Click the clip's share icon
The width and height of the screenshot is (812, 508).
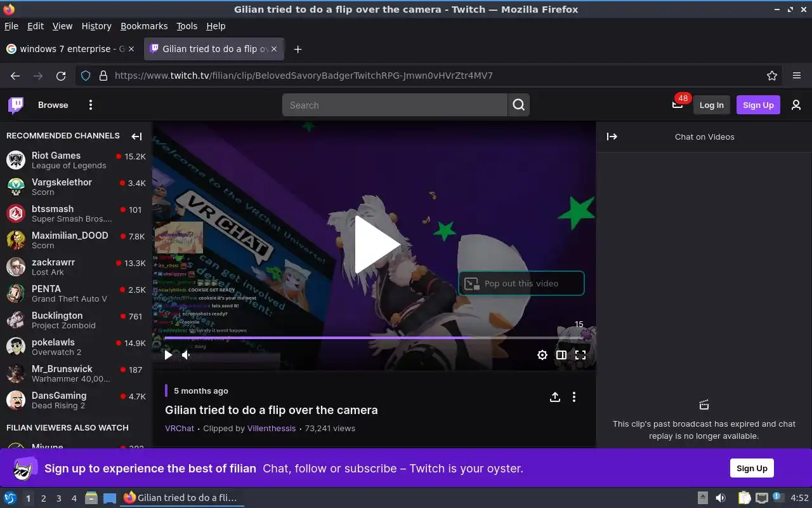pyautogui.click(x=555, y=397)
